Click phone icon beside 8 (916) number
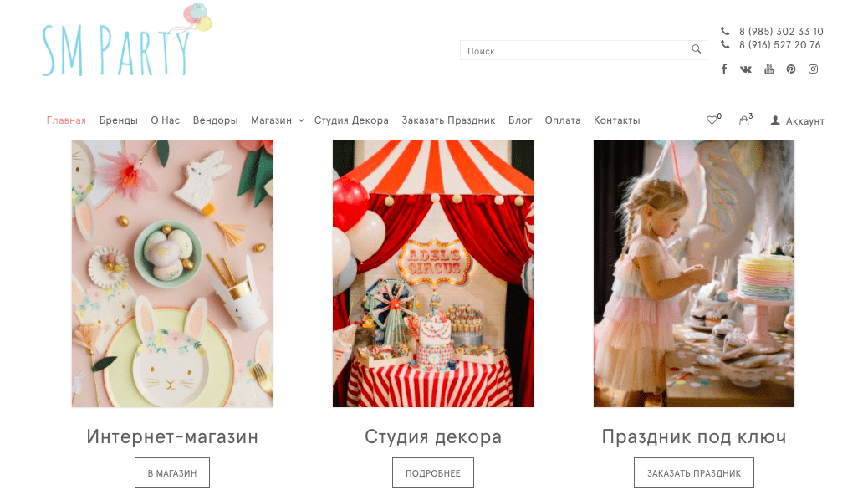Viewport: 868px width, 500px height. point(725,44)
